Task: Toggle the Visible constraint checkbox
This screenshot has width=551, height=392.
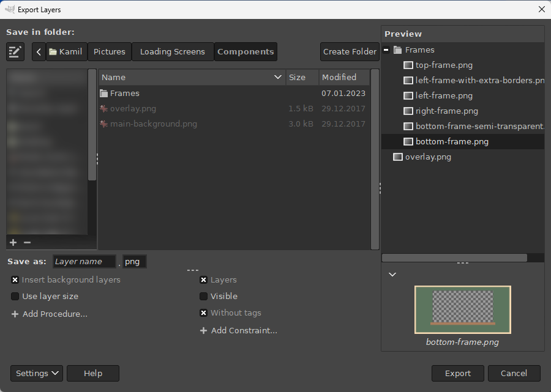Action: click(203, 296)
